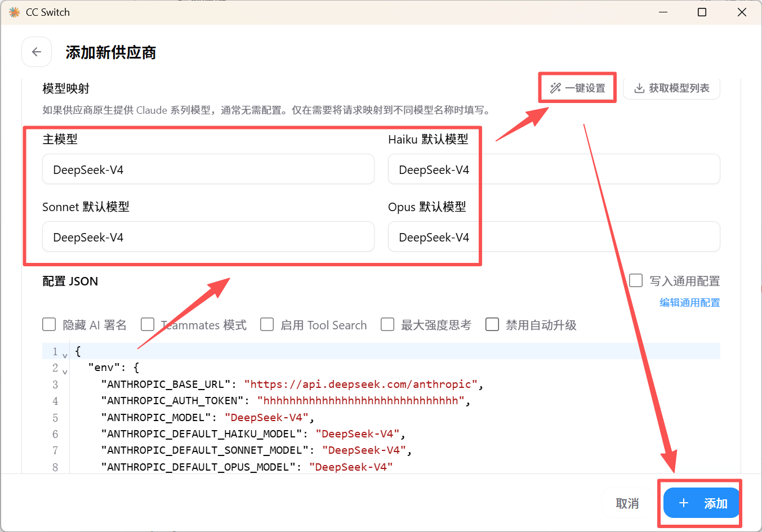Focus the 主模型 input field
The height and width of the screenshot is (532, 762).
[x=208, y=169]
